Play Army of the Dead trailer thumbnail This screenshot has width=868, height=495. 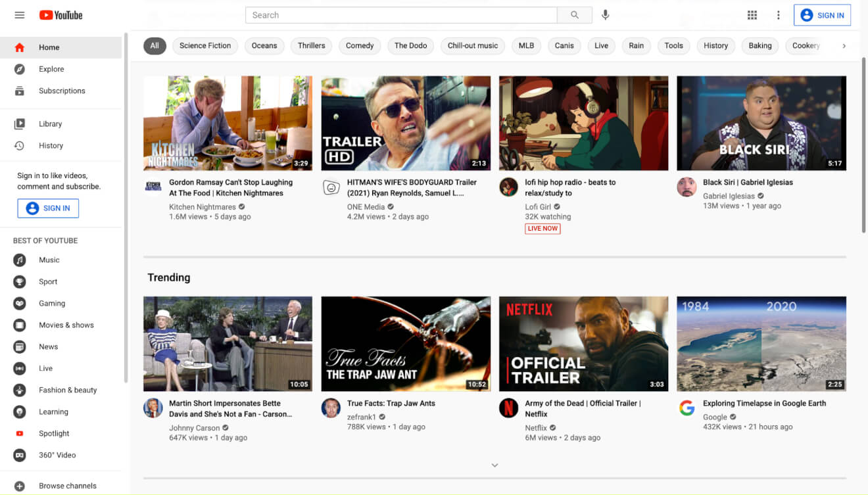583,344
